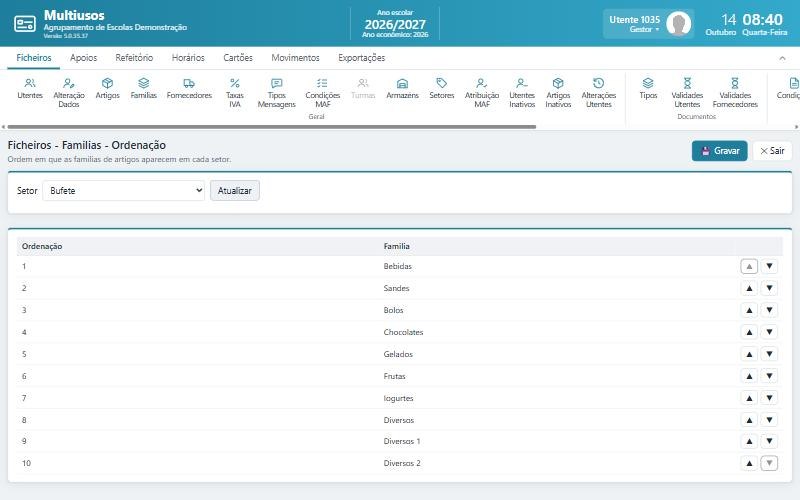Viewport: 800px width, 500px height.
Task: Move Gelados family up
Action: click(749, 354)
